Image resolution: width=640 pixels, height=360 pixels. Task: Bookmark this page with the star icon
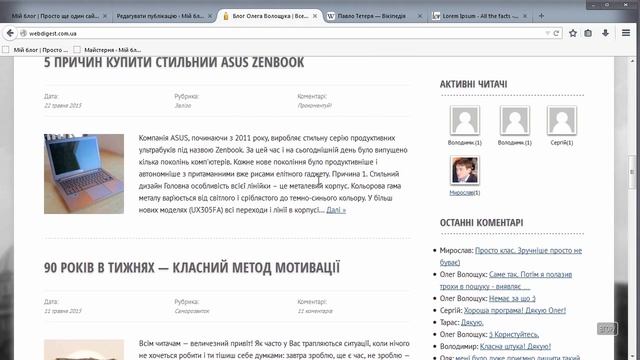tap(573, 33)
